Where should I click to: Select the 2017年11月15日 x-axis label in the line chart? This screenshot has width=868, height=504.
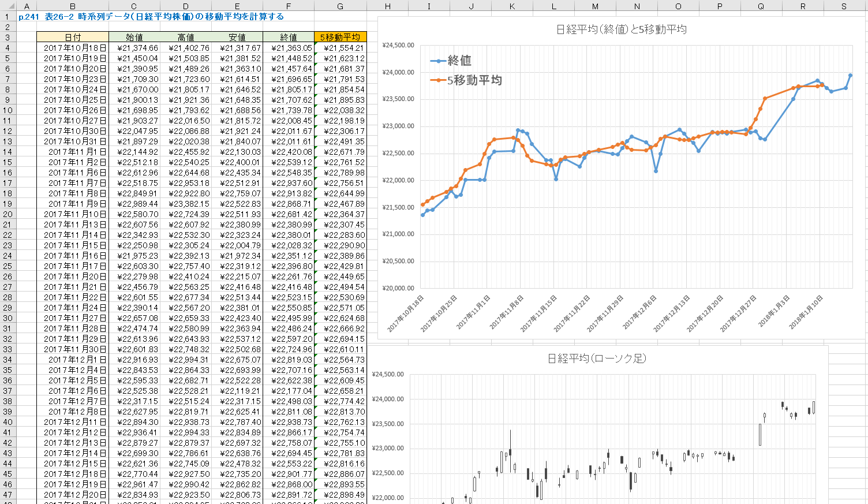tap(539, 313)
